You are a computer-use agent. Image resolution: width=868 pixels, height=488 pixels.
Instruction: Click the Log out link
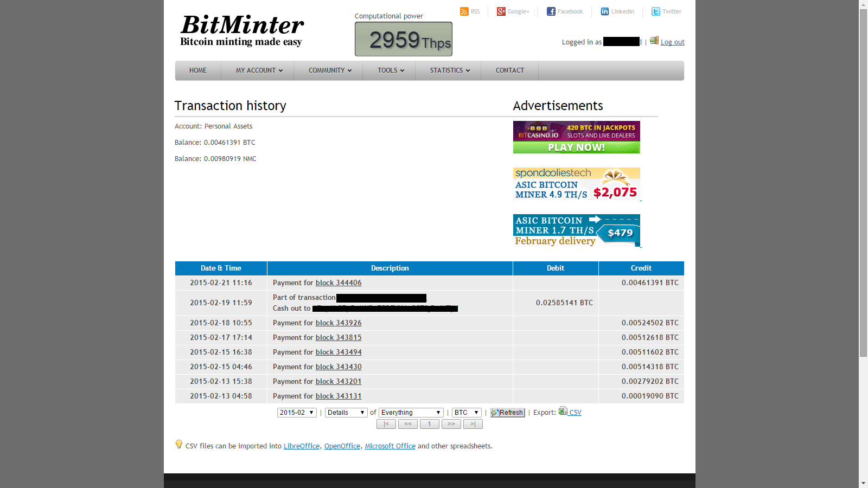coord(673,42)
